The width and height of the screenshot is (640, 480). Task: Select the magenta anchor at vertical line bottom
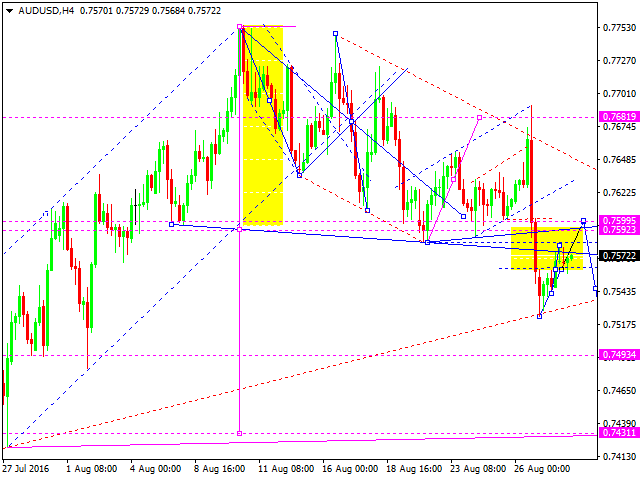click(240, 433)
